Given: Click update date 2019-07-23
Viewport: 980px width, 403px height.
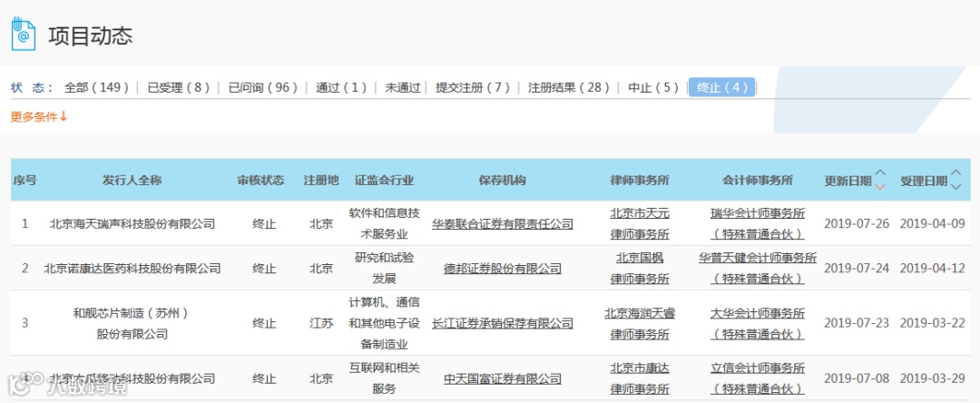Looking at the screenshot, I should pos(857,323).
